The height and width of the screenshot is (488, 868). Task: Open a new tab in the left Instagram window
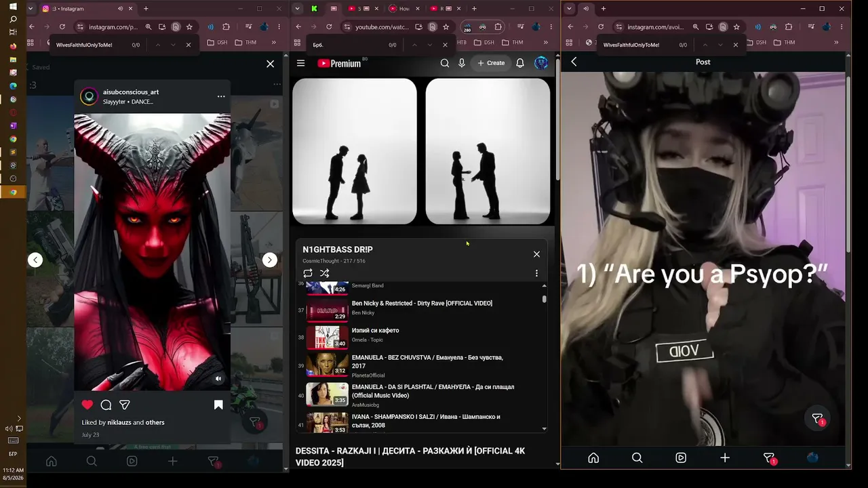click(x=146, y=9)
